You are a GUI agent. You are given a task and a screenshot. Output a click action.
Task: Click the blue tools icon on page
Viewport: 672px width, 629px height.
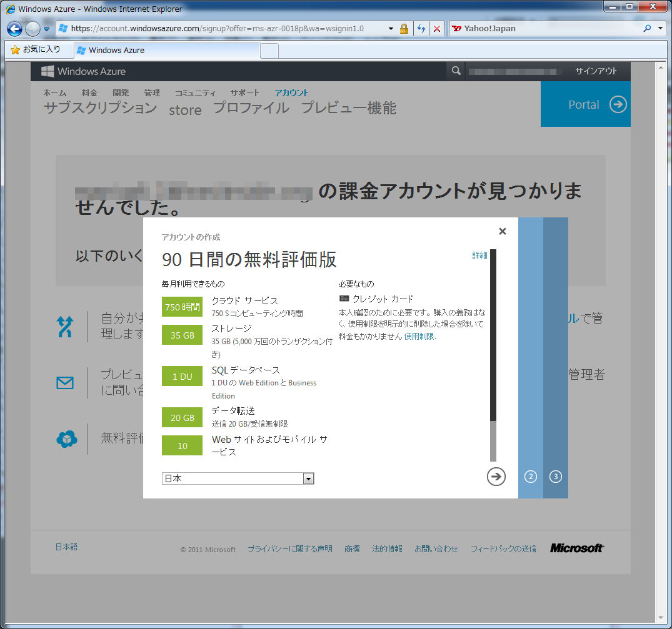65,327
